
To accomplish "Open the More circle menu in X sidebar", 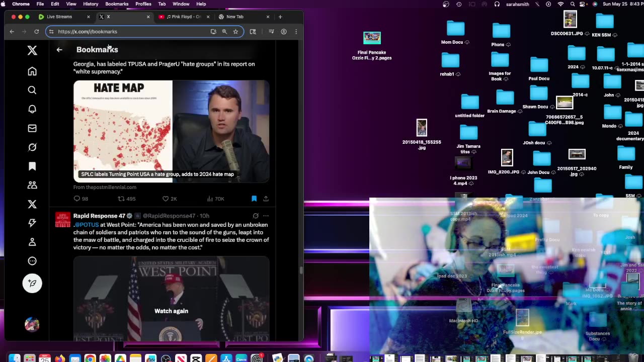I will pyautogui.click(x=32, y=261).
